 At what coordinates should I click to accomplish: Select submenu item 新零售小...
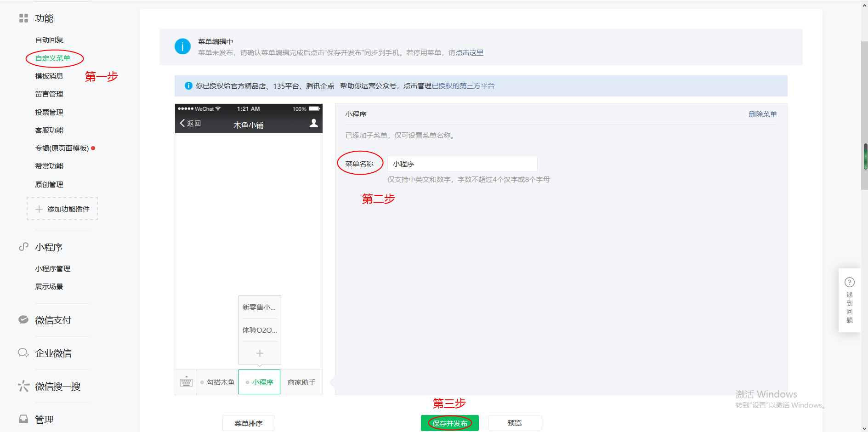[x=260, y=307]
